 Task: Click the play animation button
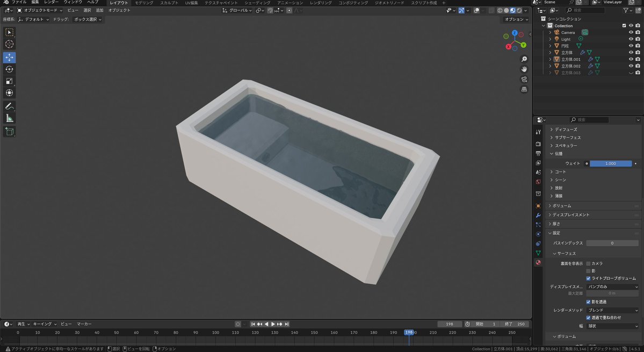pyautogui.click(x=273, y=324)
